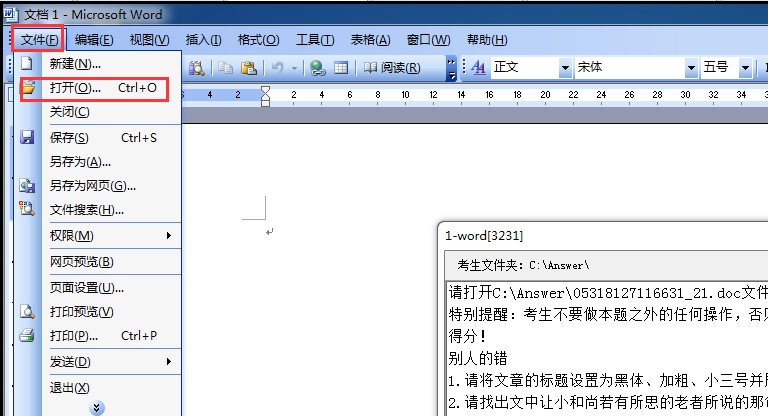
Task: Click 打印预览(V) in the File menu
Action: click(x=82, y=311)
